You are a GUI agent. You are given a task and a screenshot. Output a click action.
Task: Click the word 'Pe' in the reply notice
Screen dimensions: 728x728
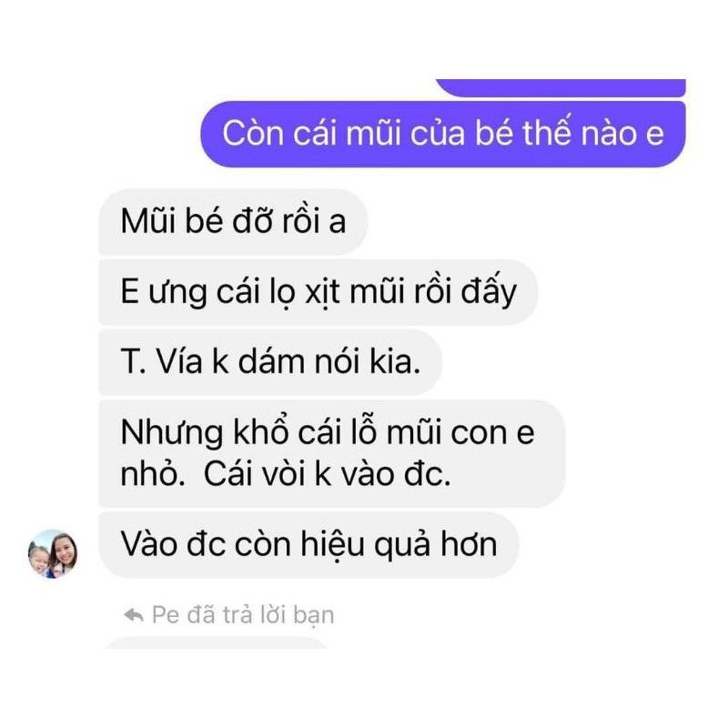click(166, 615)
